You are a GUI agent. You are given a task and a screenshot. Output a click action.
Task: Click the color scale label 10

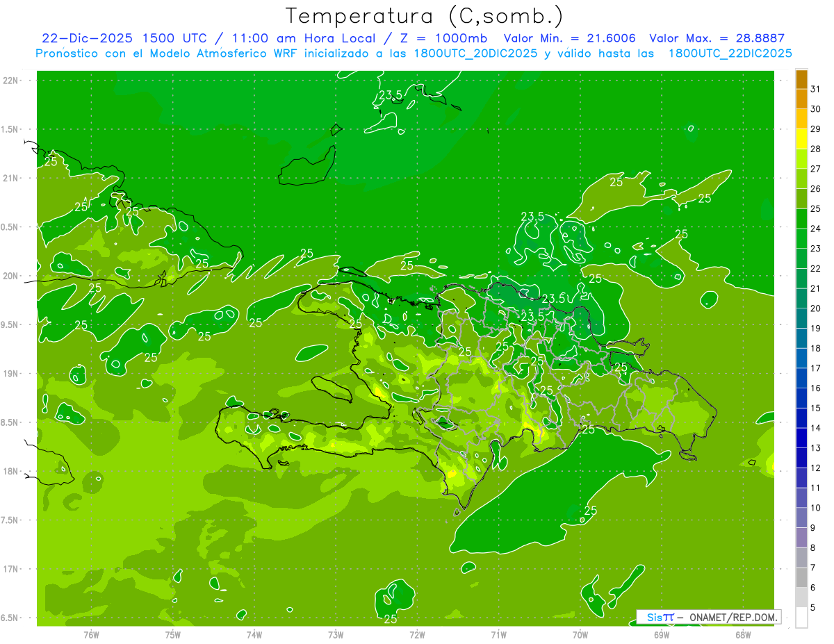pyautogui.click(x=816, y=508)
